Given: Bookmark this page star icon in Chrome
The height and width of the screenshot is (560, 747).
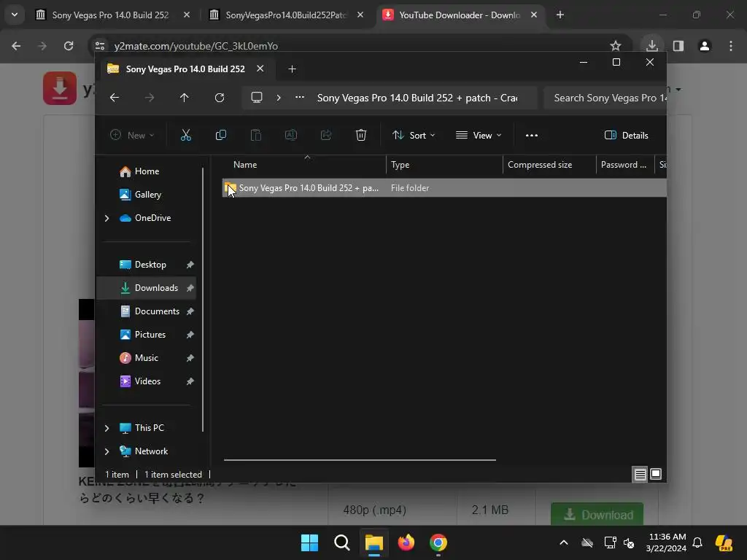Looking at the screenshot, I should (x=616, y=46).
